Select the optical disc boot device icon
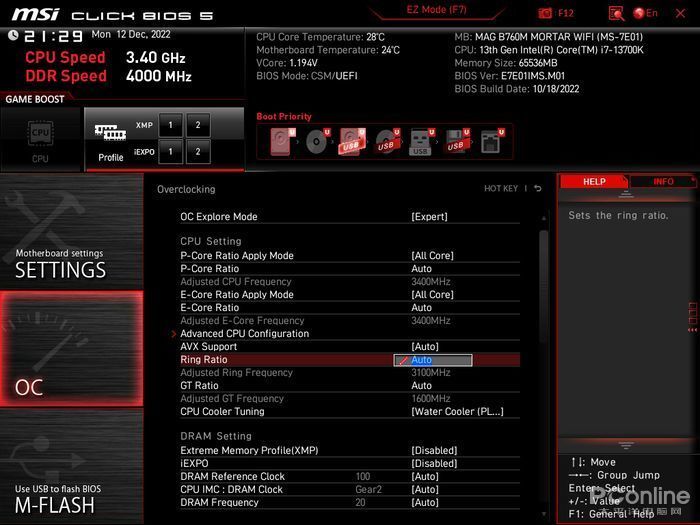 click(317, 142)
